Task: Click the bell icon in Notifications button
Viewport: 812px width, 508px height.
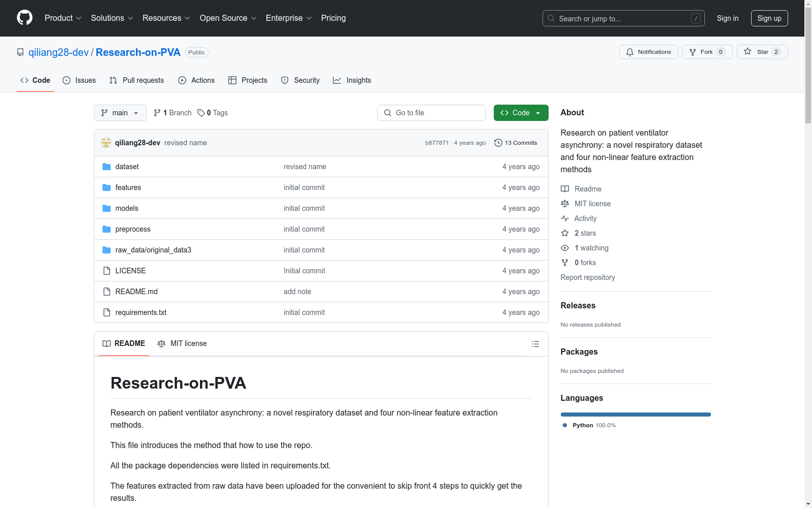Action: [630, 52]
